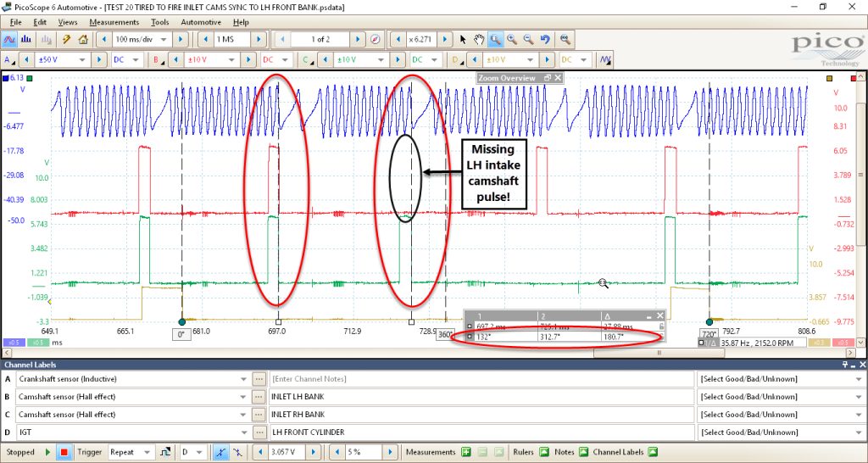This screenshot has height=463, width=868.
Task: Undo the last zoom
Action: pos(545,39)
